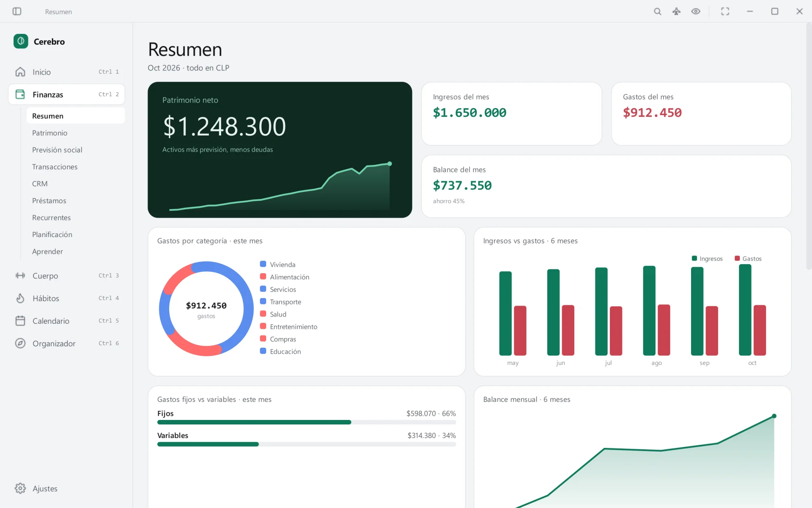Viewport: 812px width, 508px height.
Task: Click the airplane icon in title bar
Action: (x=676, y=11)
